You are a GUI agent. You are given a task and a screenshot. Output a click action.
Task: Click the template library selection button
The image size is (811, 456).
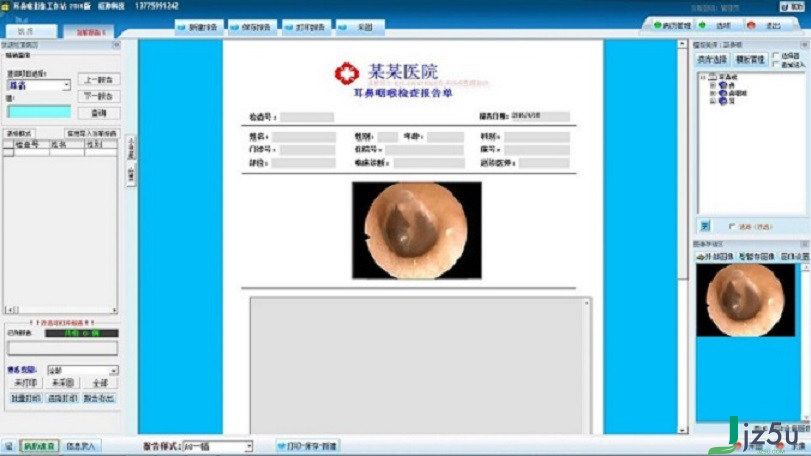pos(712,60)
